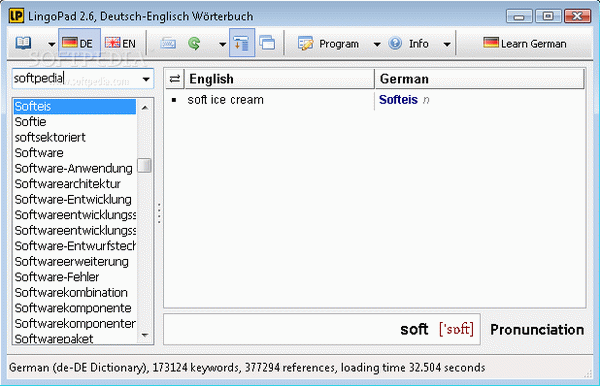Close the LingoPad window

[x=577, y=16]
